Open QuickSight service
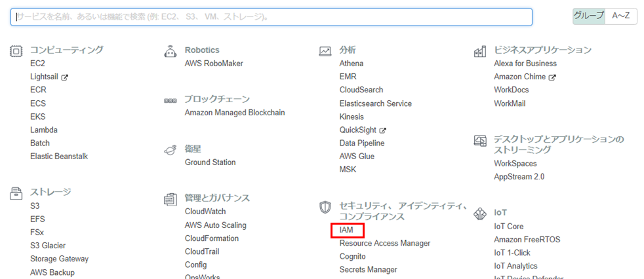644x279 pixels. click(x=357, y=130)
